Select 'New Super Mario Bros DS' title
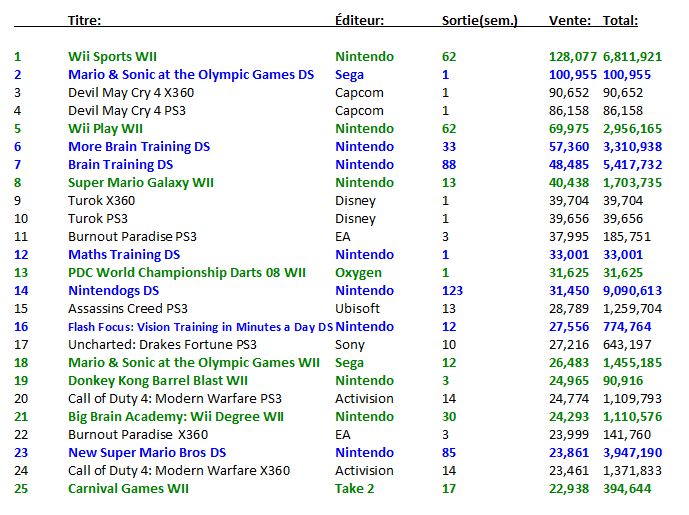This screenshot has width=689, height=515. coord(147,453)
